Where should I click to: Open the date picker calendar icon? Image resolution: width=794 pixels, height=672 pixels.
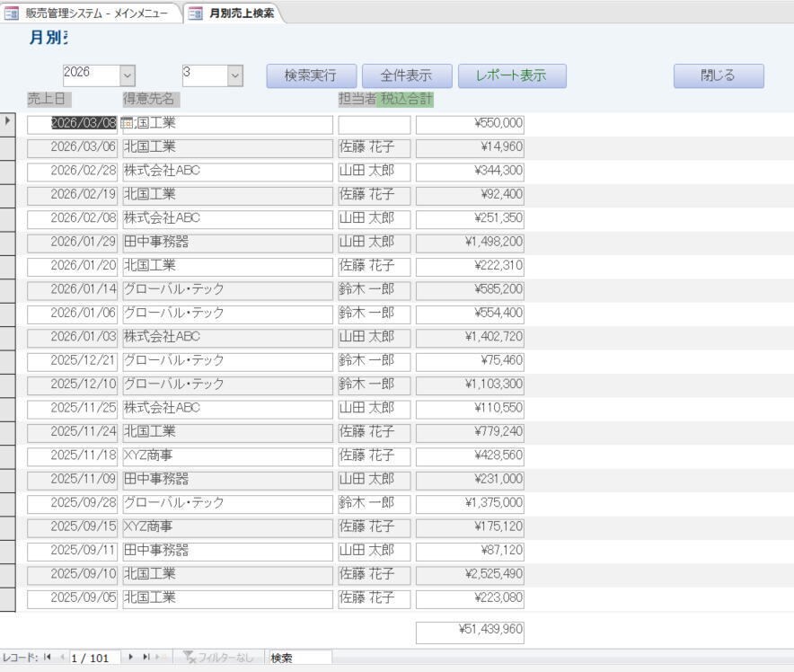127,123
